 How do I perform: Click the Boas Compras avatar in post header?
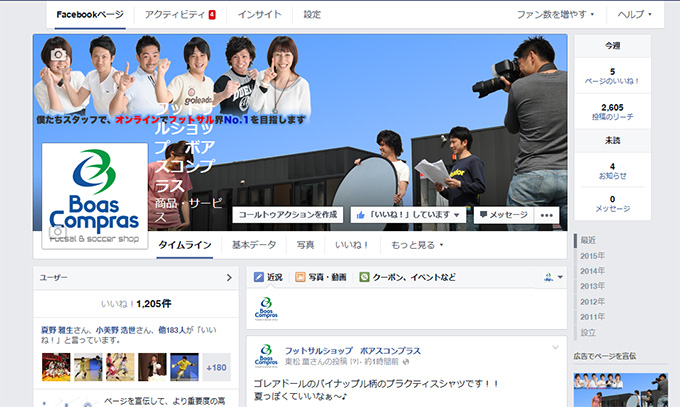[266, 356]
